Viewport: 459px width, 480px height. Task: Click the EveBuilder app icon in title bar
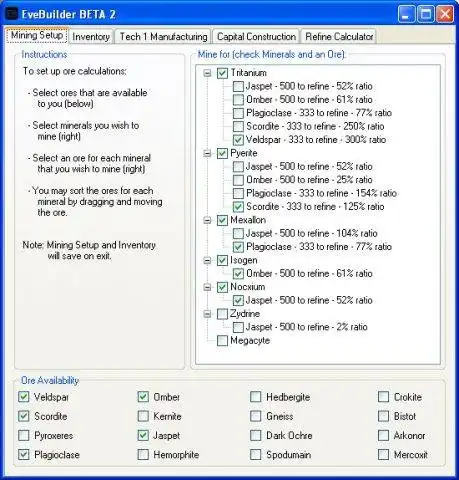point(12,14)
